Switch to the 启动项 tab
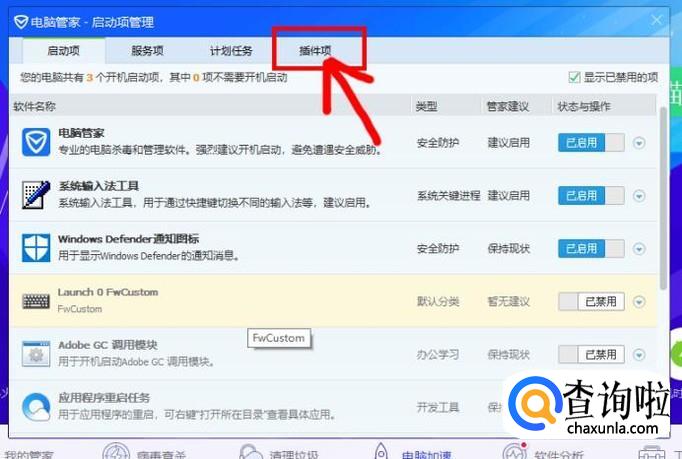Viewport: 682px width, 459px height. (64, 51)
